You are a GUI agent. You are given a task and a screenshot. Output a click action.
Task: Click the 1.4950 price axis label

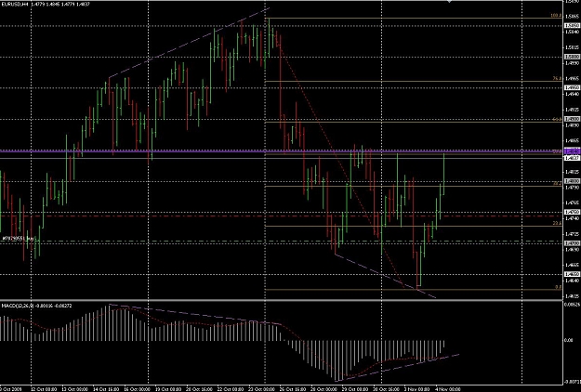(572, 87)
